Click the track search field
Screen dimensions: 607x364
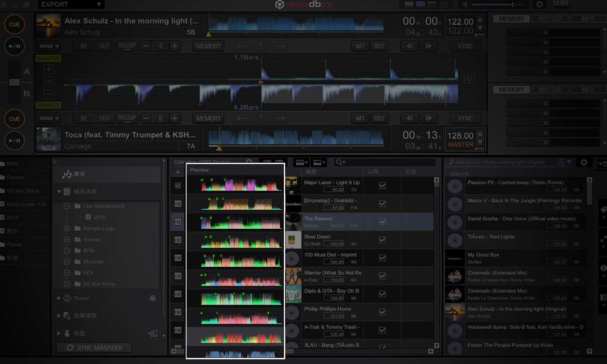pos(384,162)
